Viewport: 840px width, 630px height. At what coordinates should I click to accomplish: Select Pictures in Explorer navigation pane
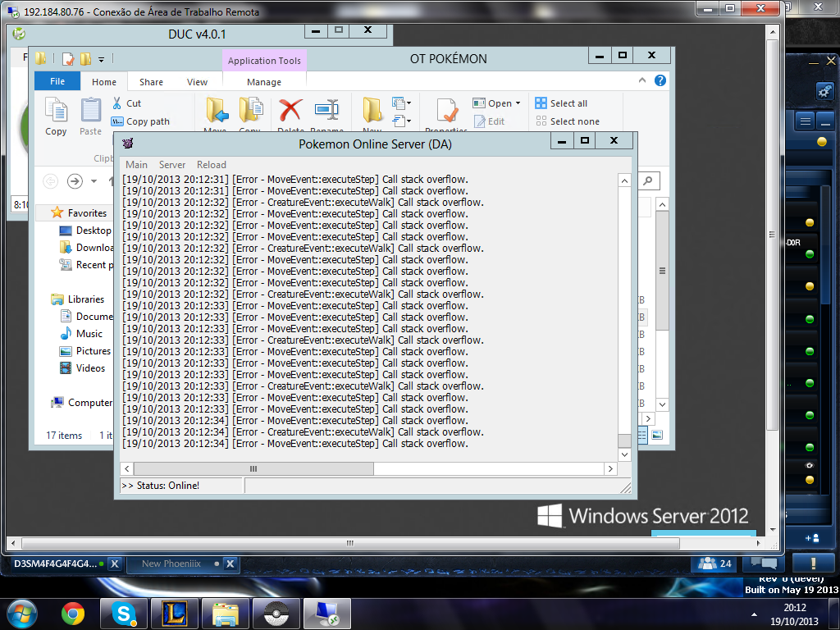click(85, 351)
